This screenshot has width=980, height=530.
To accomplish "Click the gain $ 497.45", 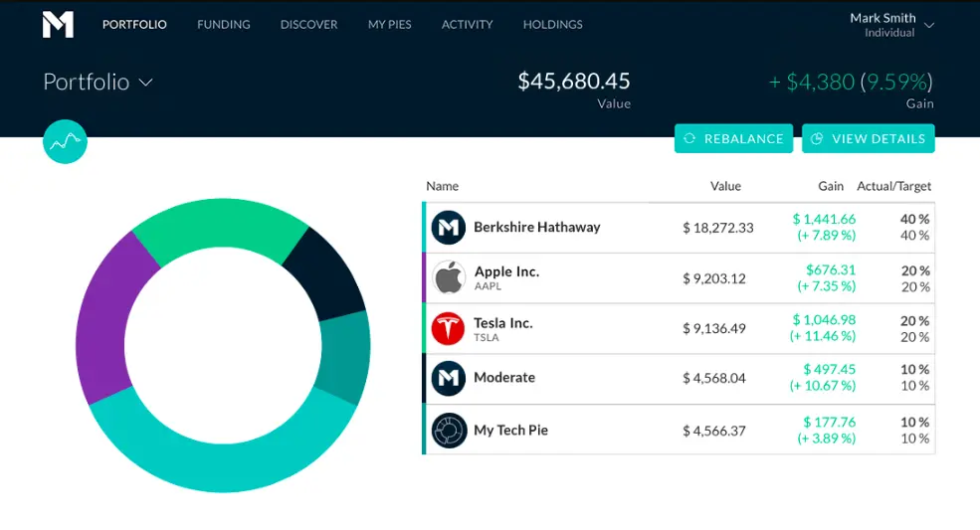I will tap(829, 369).
